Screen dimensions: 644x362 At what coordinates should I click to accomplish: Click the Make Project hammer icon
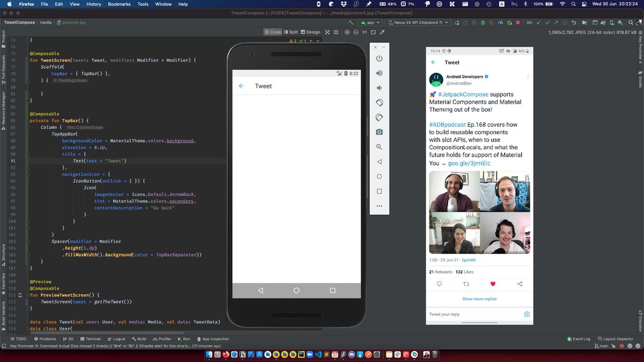(351, 23)
